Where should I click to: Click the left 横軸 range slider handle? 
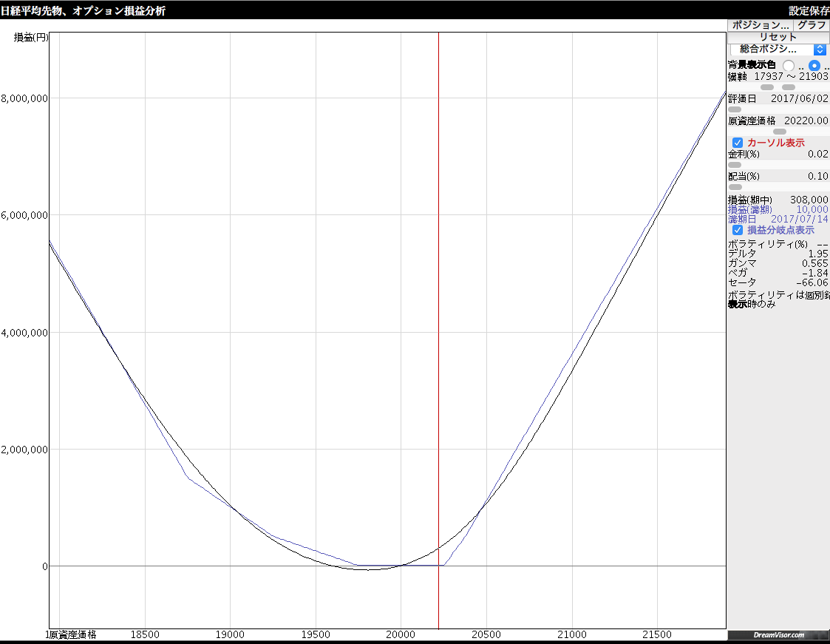click(x=767, y=87)
